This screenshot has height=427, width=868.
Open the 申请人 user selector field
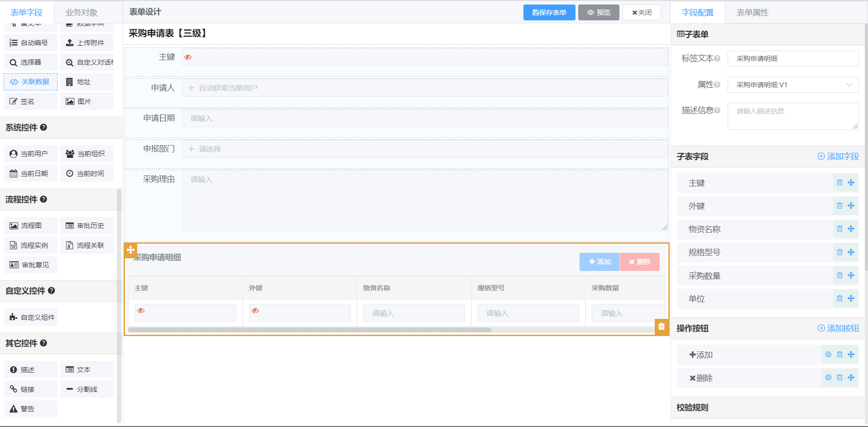[x=424, y=88]
